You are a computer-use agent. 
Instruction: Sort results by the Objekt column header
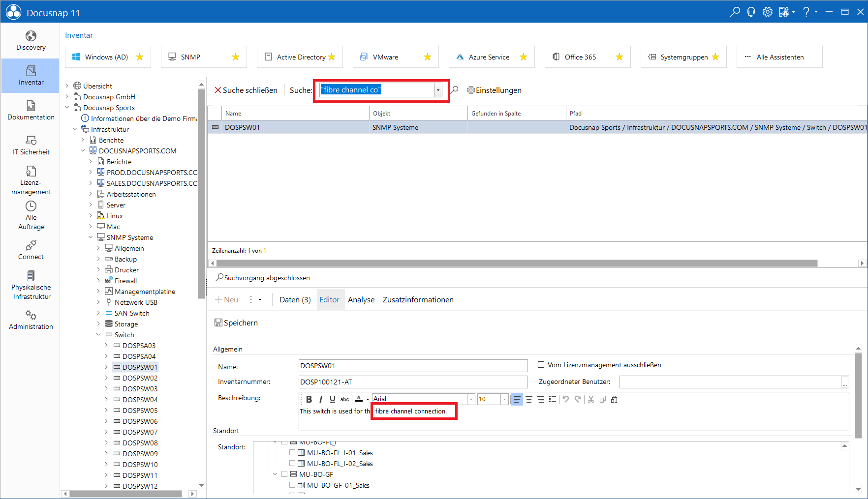tap(418, 114)
